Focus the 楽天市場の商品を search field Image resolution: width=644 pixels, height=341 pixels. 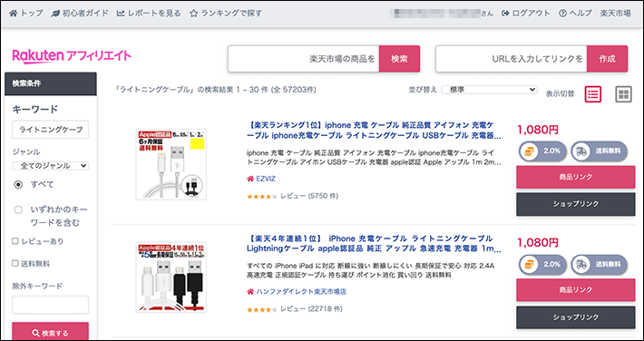click(304, 59)
